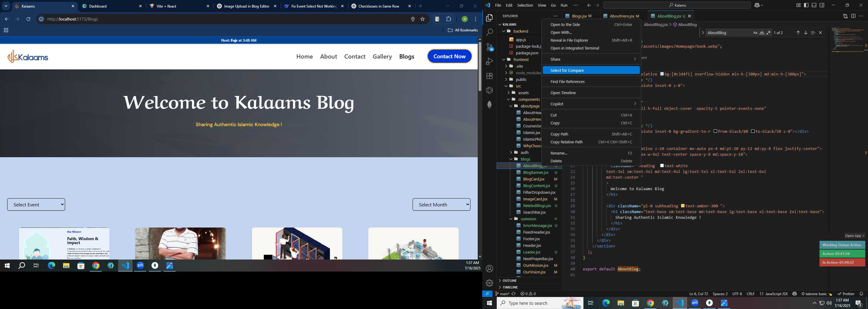Choose Copy Relative Path in context menu
Screen dimensions: 868x309
coord(591,142)
